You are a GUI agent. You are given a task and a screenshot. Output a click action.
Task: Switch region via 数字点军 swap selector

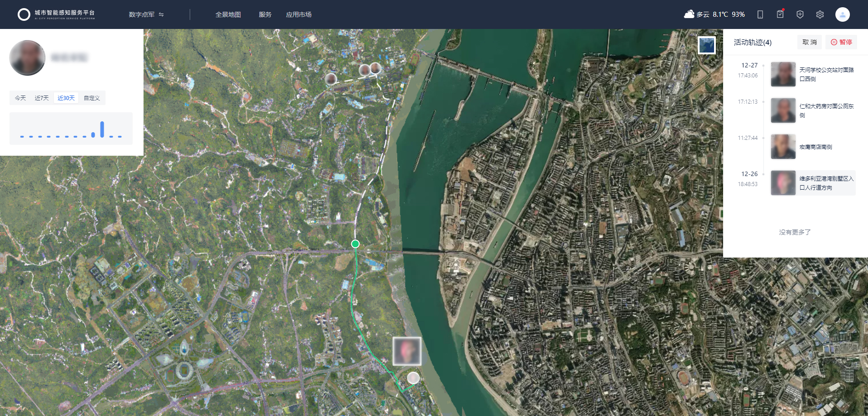[x=146, y=14]
